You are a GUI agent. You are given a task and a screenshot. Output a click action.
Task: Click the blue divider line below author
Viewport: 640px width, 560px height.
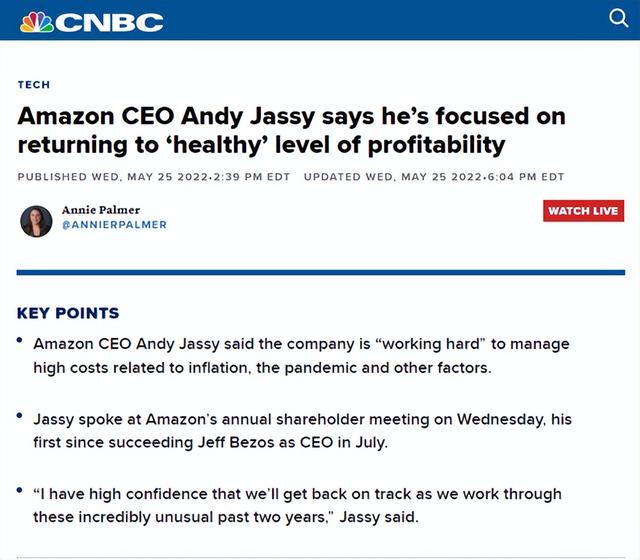pyautogui.click(x=320, y=272)
